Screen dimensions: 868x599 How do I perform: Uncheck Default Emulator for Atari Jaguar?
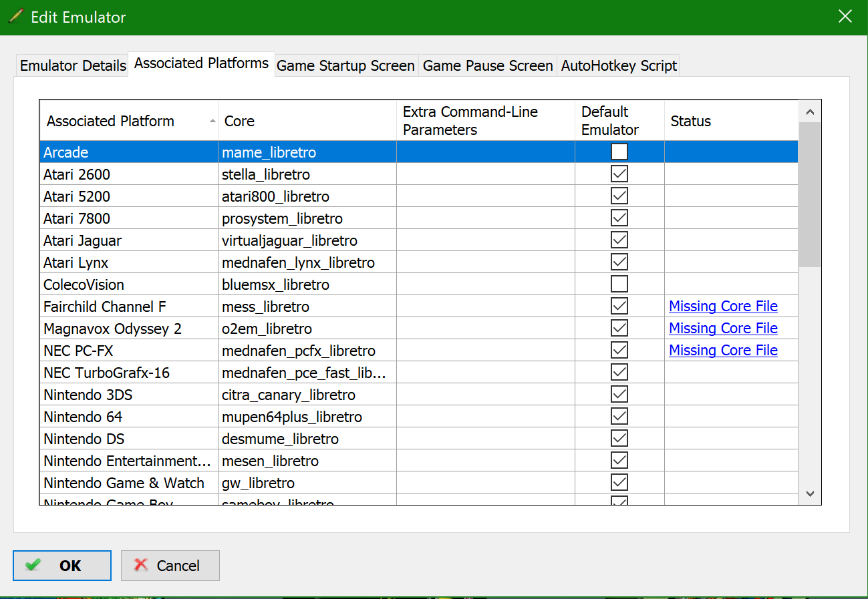click(x=619, y=240)
